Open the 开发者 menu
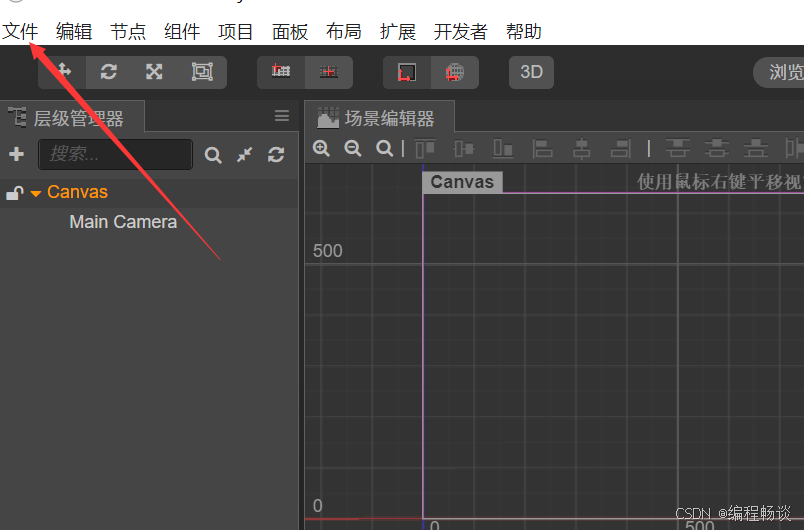This screenshot has width=804, height=530. point(460,32)
